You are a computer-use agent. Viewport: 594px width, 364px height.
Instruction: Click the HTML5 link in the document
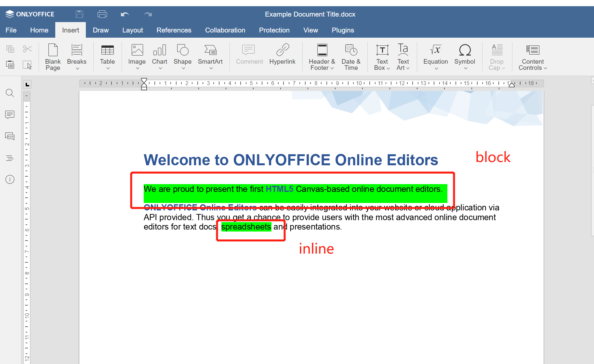(x=279, y=189)
